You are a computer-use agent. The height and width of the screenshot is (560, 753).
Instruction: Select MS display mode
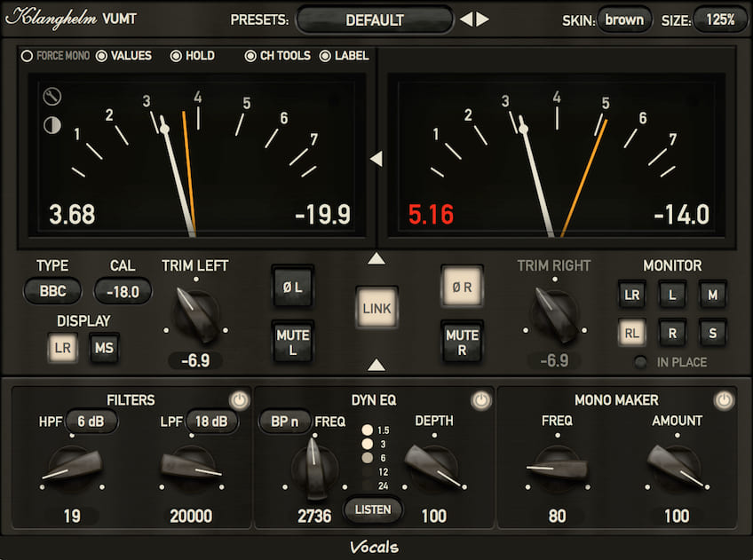tap(104, 347)
